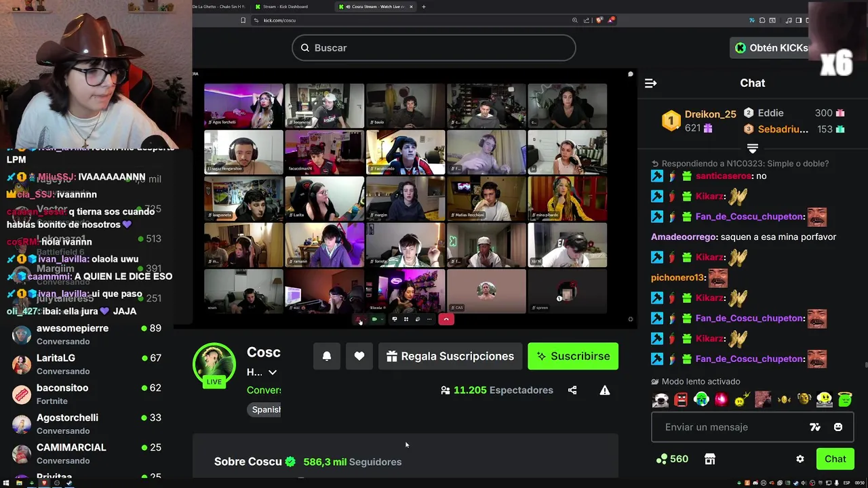Screen dimensions: 868x488
Task: Bookmark page icon in address bar
Action: click(243, 20)
